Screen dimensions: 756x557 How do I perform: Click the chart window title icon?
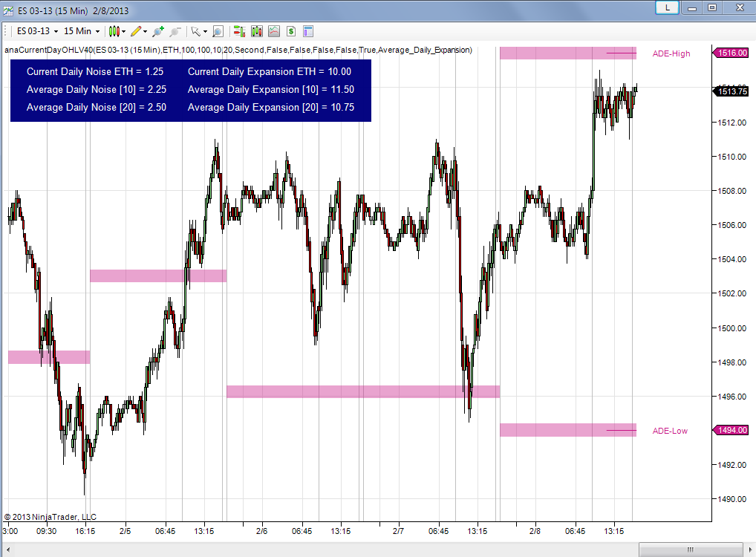point(7,10)
